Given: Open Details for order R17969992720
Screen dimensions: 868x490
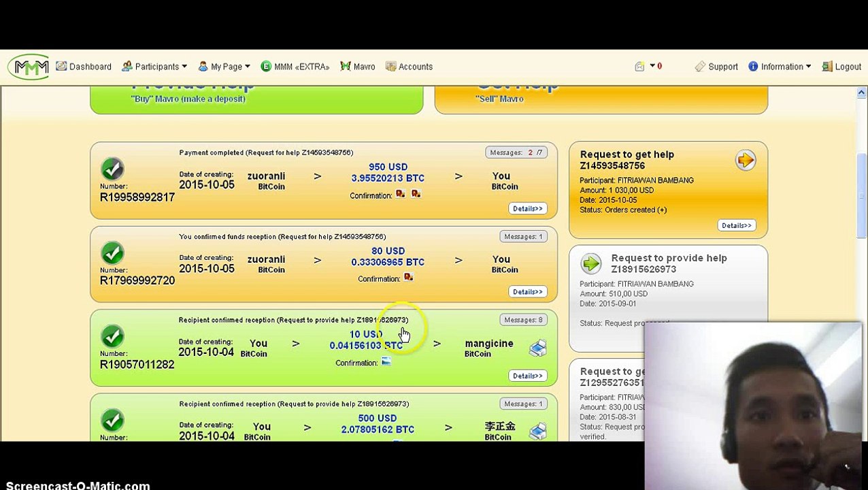Looking at the screenshot, I should click(x=527, y=291).
